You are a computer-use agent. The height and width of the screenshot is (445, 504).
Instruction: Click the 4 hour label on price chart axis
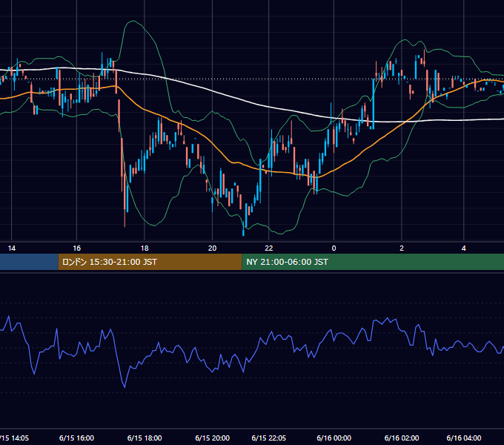click(x=463, y=248)
